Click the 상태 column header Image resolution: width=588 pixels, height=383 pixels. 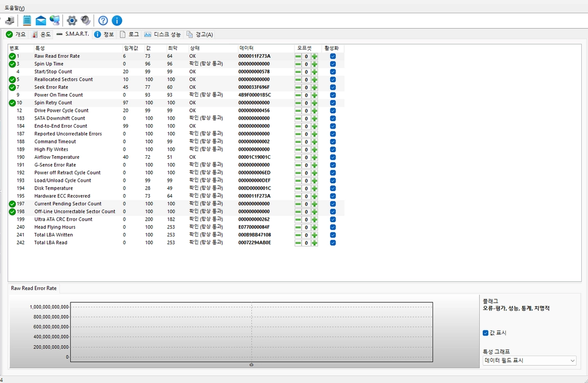coord(213,49)
